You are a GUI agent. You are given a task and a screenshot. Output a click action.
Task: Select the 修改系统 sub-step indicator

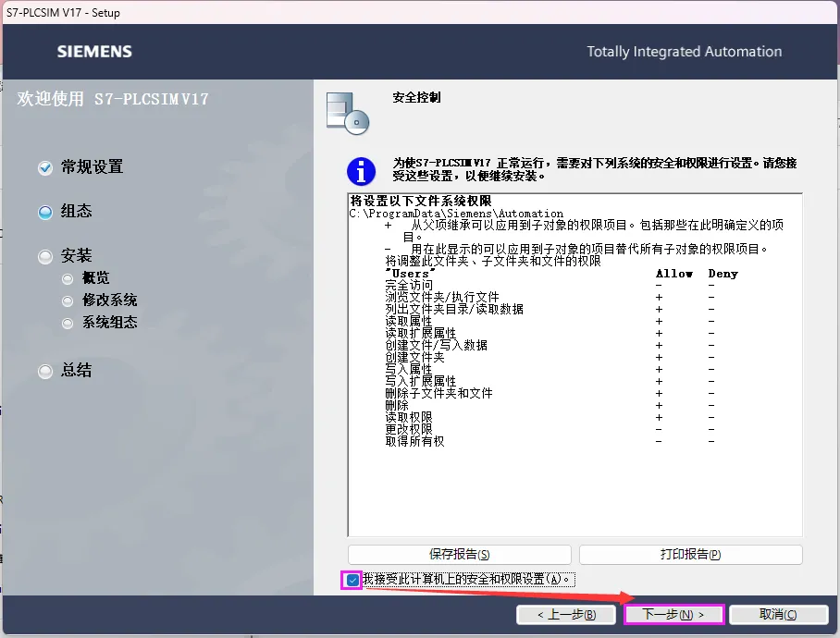coord(68,301)
